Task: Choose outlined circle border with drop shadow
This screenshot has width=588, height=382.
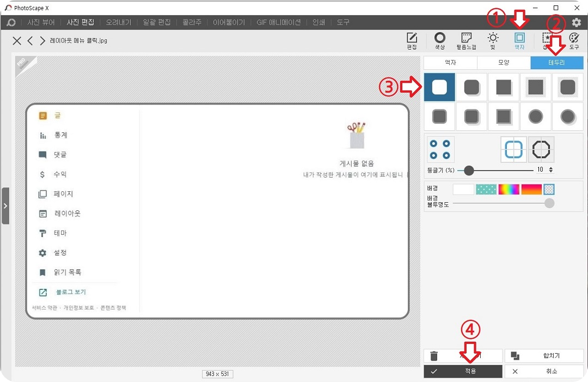Action: click(568, 116)
